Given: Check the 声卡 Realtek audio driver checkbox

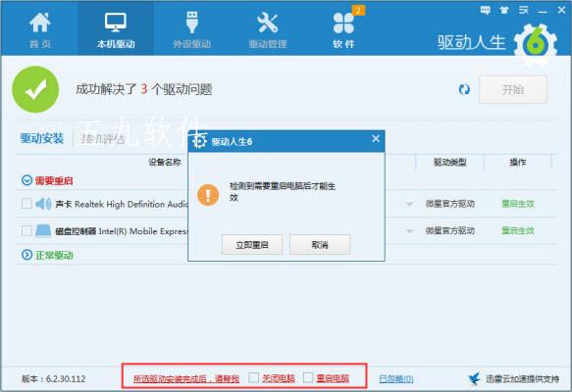Looking at the screenshot, I should coord(26,203).
